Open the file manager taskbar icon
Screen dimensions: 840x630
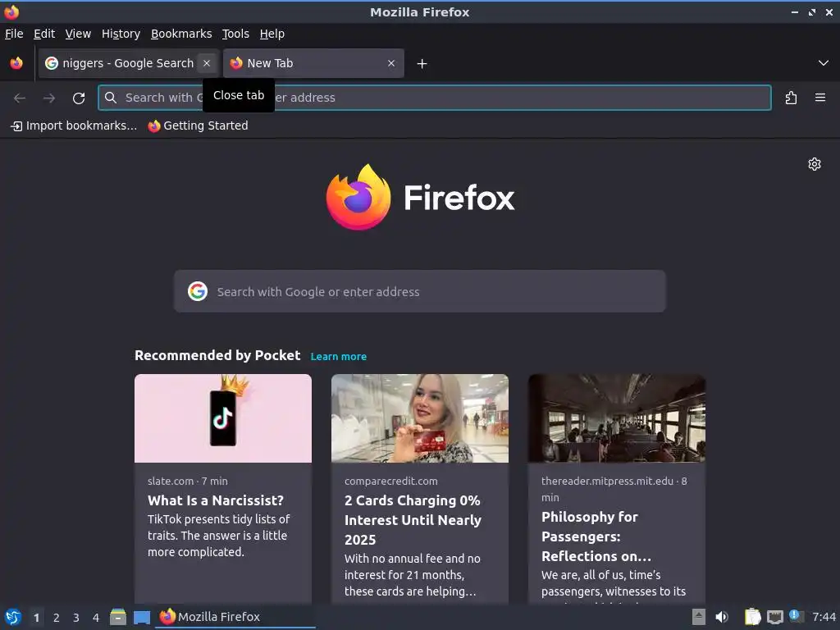(118, 617)
